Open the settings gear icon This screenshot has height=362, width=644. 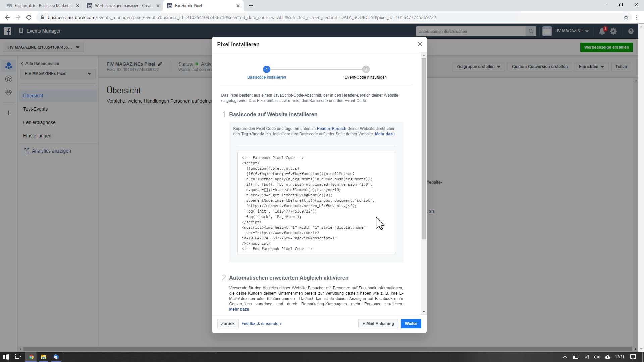click(613, 31)
